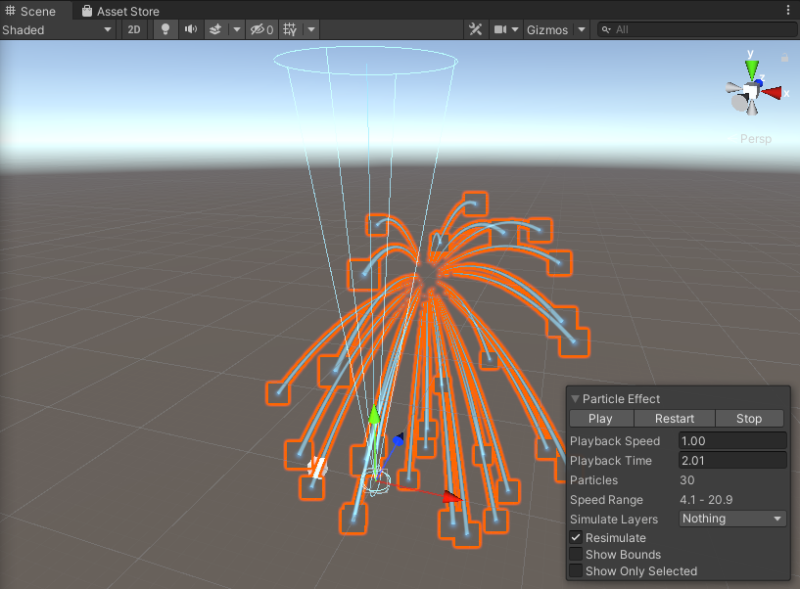Enable Show Bounds in the Particle Effect panel

(577, 554)
